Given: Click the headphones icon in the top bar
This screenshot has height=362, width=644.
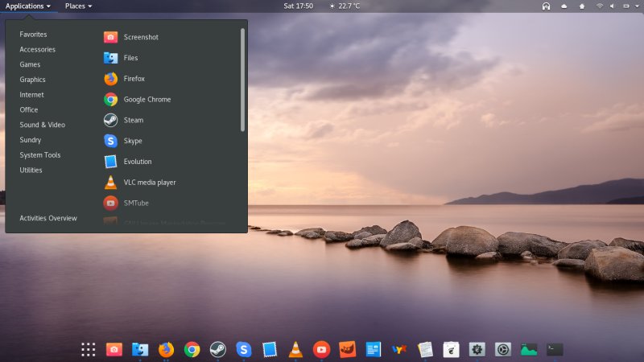Looking at the screenshot, I should tap(546, 6).
